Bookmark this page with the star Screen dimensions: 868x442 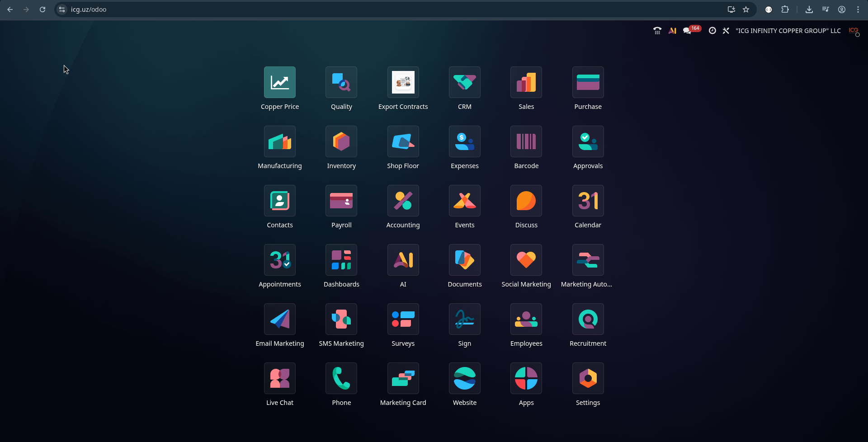coord(746,9)
